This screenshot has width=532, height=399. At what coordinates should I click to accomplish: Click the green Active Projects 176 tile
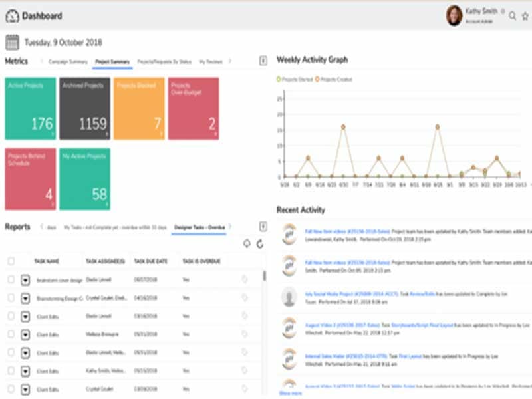click(x=30, y=108)
